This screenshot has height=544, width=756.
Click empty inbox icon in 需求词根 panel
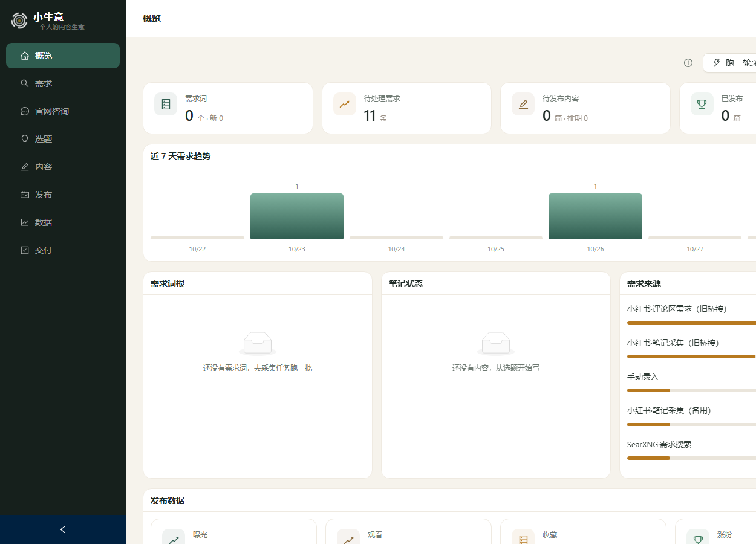258,343
